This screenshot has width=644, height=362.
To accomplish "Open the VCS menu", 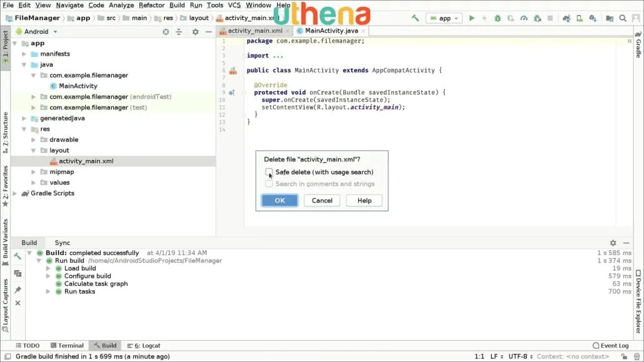I will (x=234, y=5).
